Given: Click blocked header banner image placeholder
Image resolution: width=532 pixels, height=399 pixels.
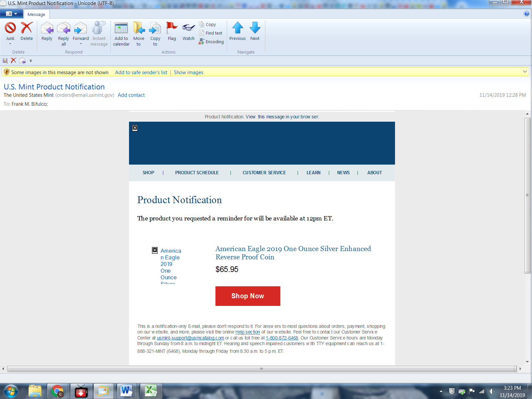Looking at the screenshot, I should tap(135, 128).
